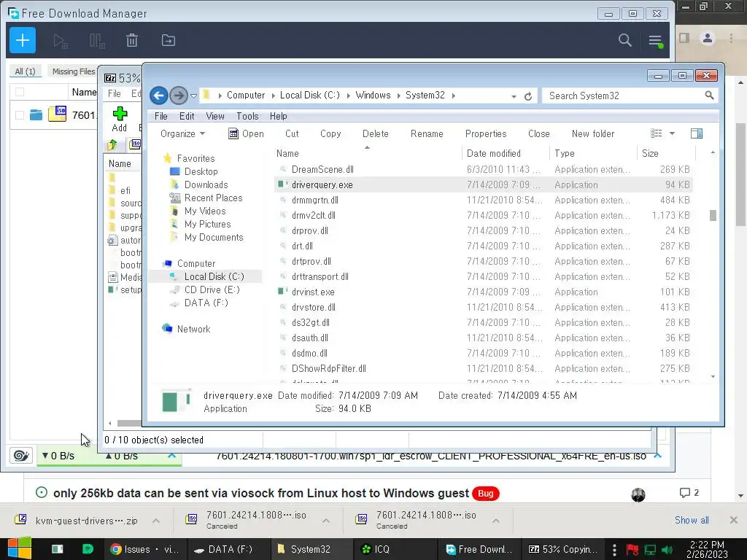Go forward in the System32 explorer

(179, 96)
